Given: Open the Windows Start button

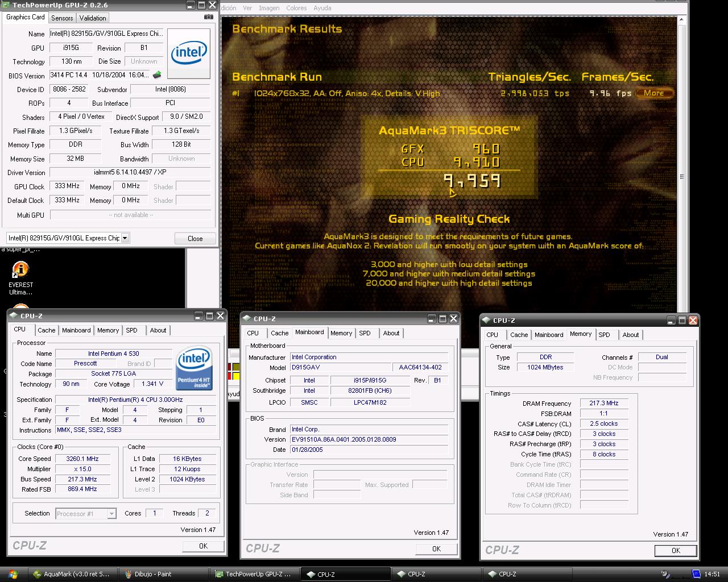Looking at the screenshot, I should click(13, 573).
